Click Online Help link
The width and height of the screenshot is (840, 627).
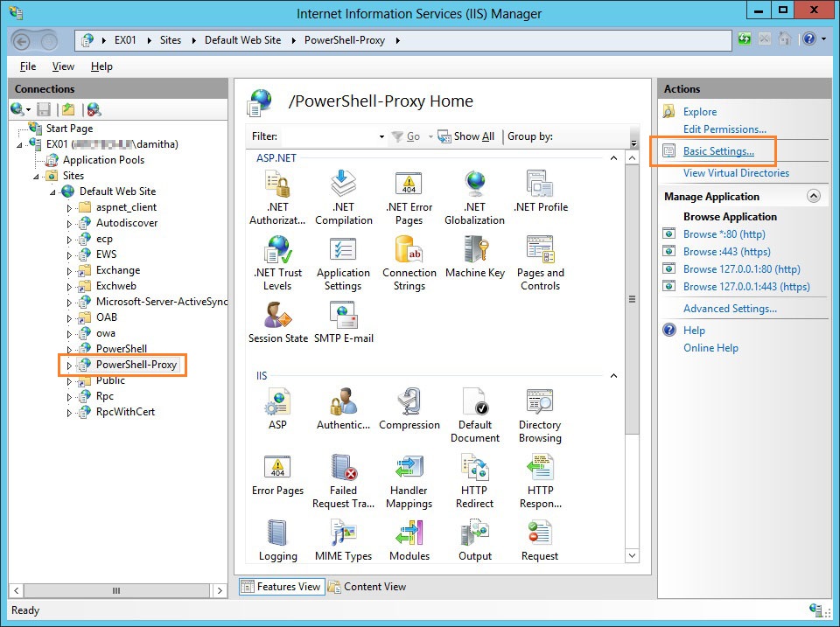[x=710, y=348]
